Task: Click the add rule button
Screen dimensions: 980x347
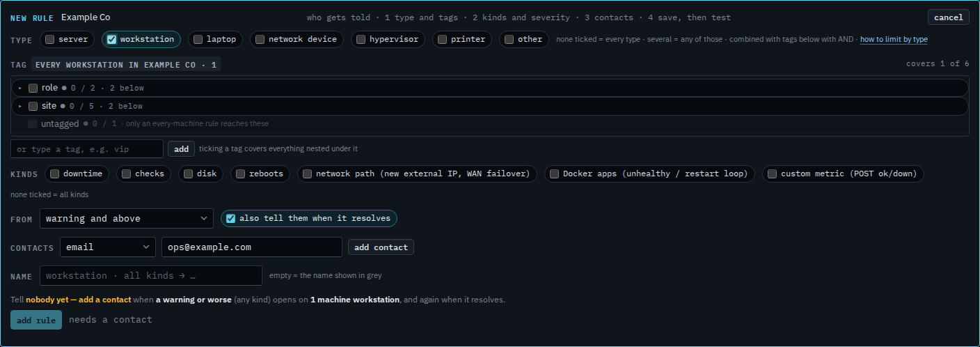Action: point(36,320)
